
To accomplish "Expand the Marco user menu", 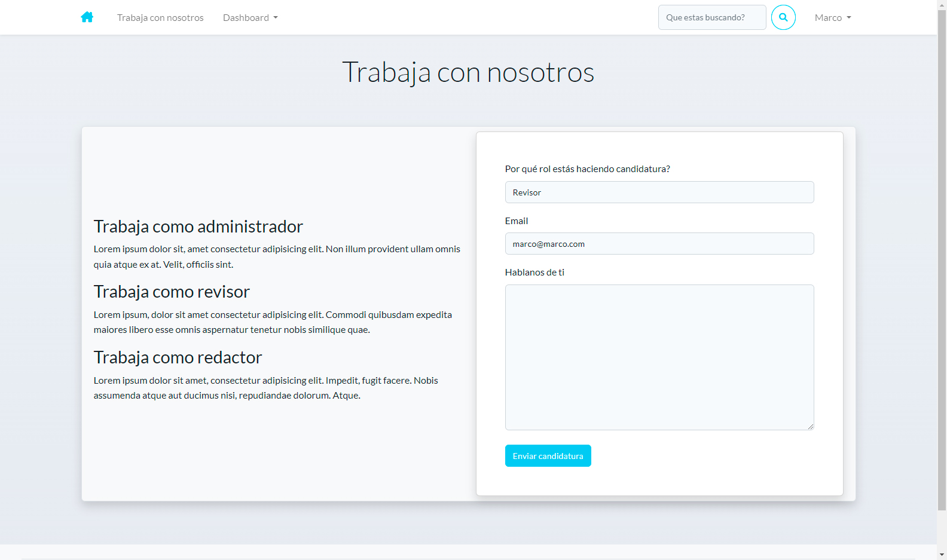I will [x=832, y=18].
